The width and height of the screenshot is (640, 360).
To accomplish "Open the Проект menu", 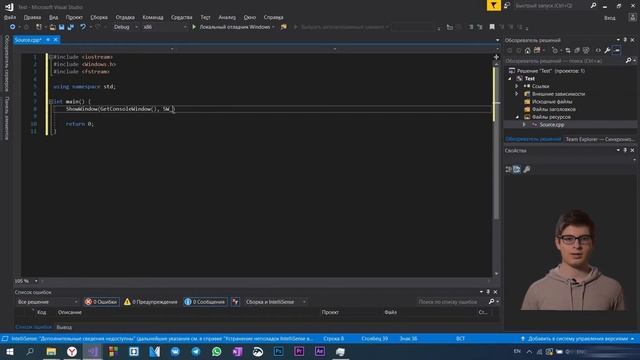I will tap(74, 17).
